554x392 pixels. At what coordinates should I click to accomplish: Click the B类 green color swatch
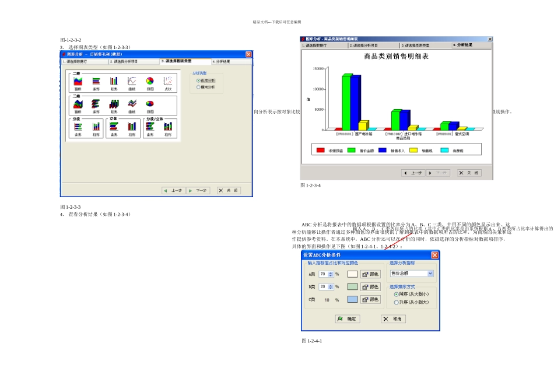pos(352,286)
